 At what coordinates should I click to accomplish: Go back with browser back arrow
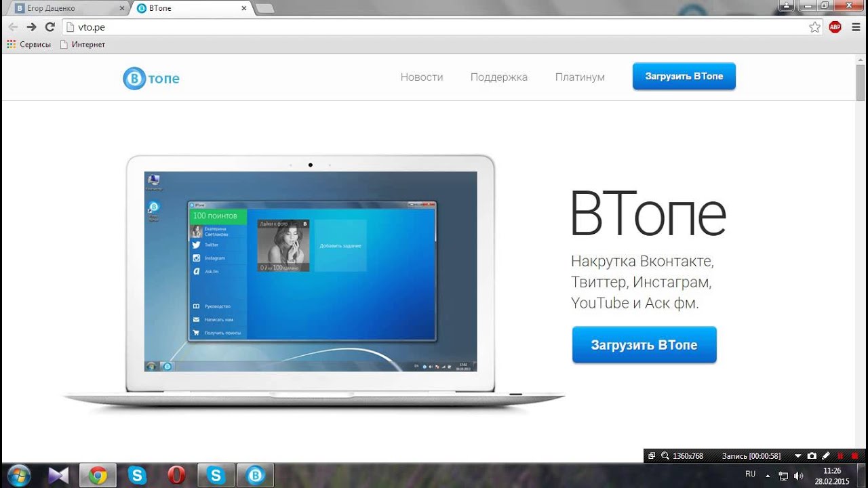coord(13,27)
